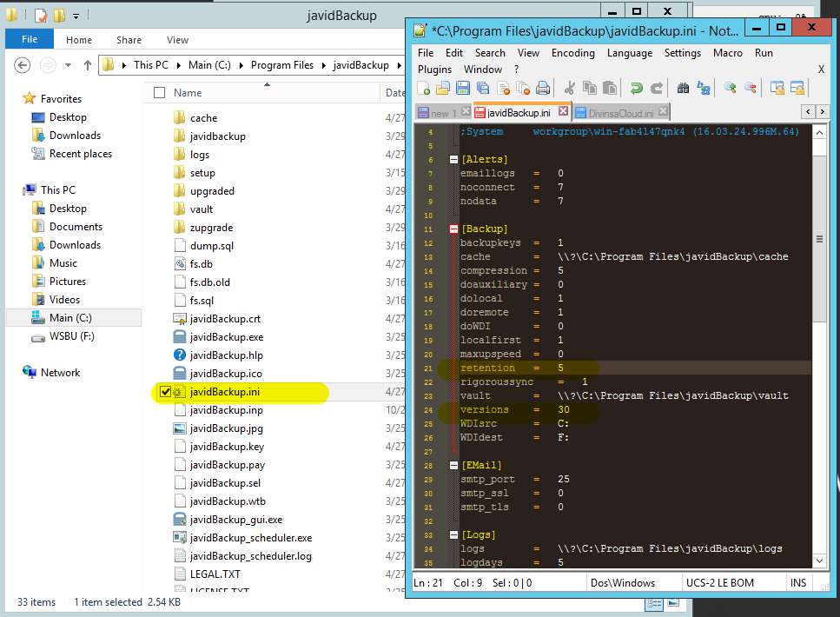Click the Cut scissors icon
The width and height of the screenshot is (840, 617).
pos(570,89)
